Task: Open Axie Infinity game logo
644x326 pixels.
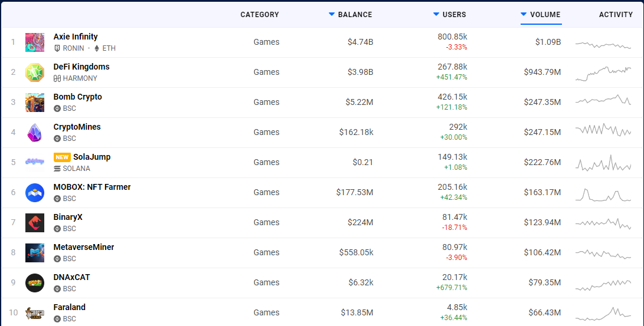Action: coord(34,42)
